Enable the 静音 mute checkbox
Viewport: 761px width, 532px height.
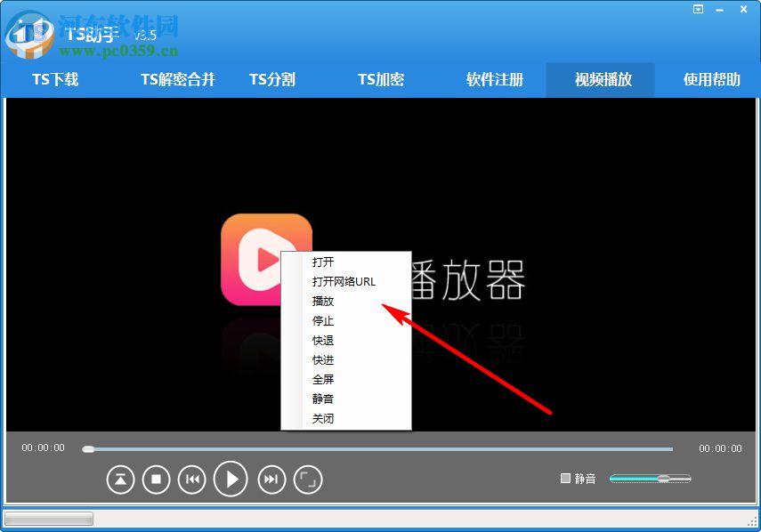click(564, 478)
